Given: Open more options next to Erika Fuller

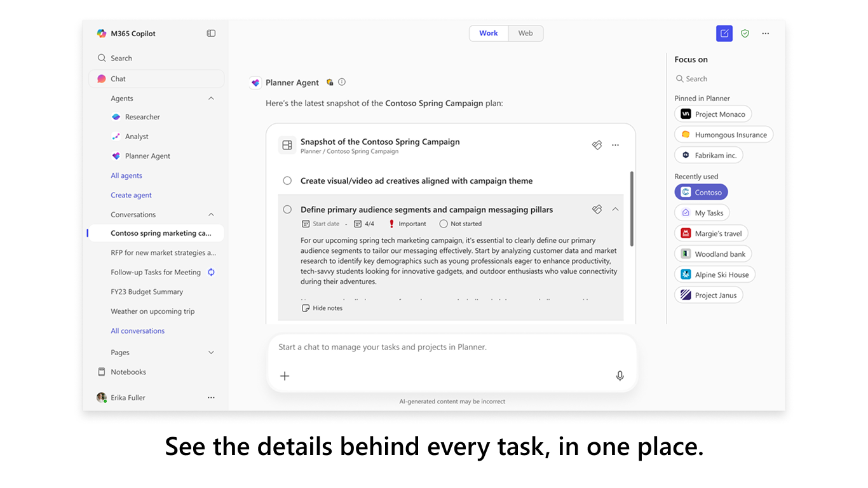Looking at the screenshot, I should pos(211,398).
